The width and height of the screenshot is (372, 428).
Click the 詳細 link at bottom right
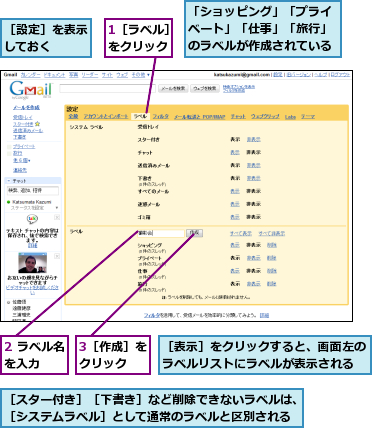point(264,315)
